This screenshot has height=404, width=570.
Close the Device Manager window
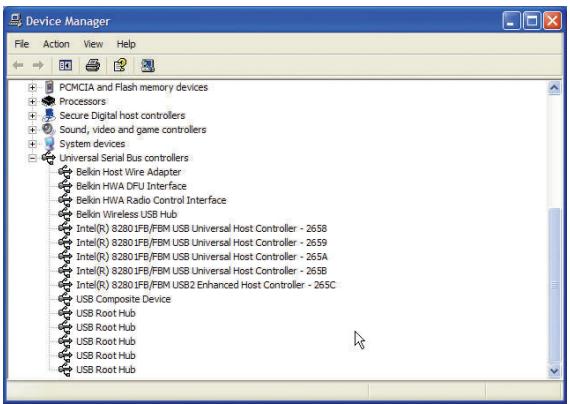click(x=552, y=21)
